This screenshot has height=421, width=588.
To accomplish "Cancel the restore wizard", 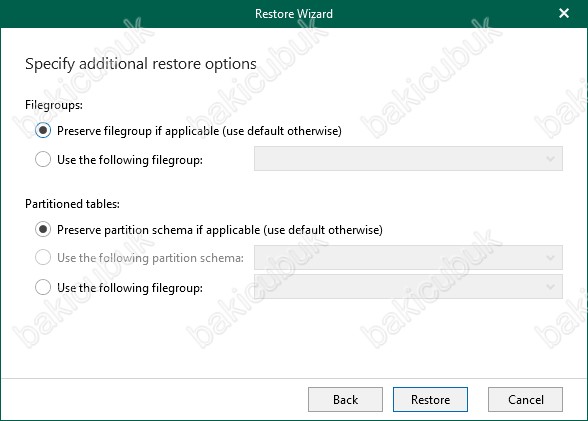I will tap(525, 400).
